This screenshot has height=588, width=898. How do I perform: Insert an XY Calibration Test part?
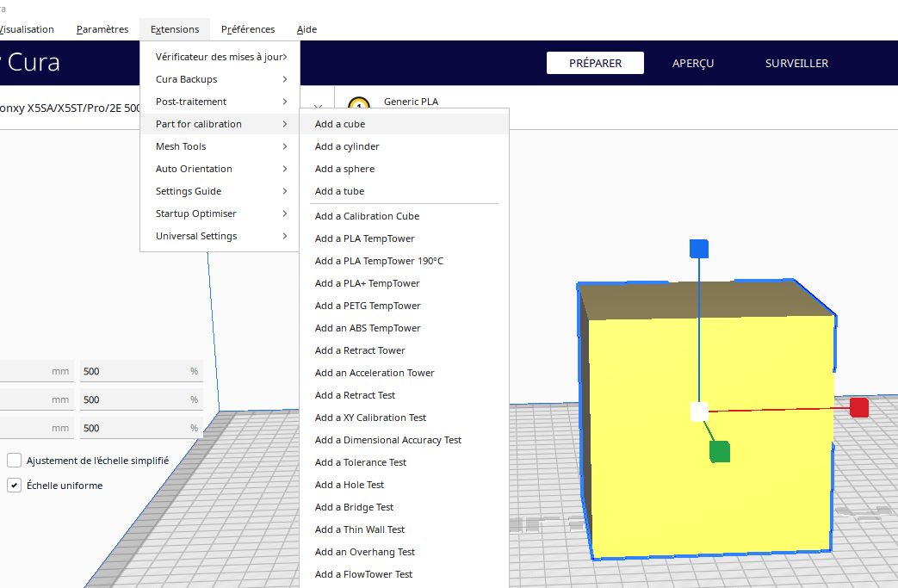(405, 417)
